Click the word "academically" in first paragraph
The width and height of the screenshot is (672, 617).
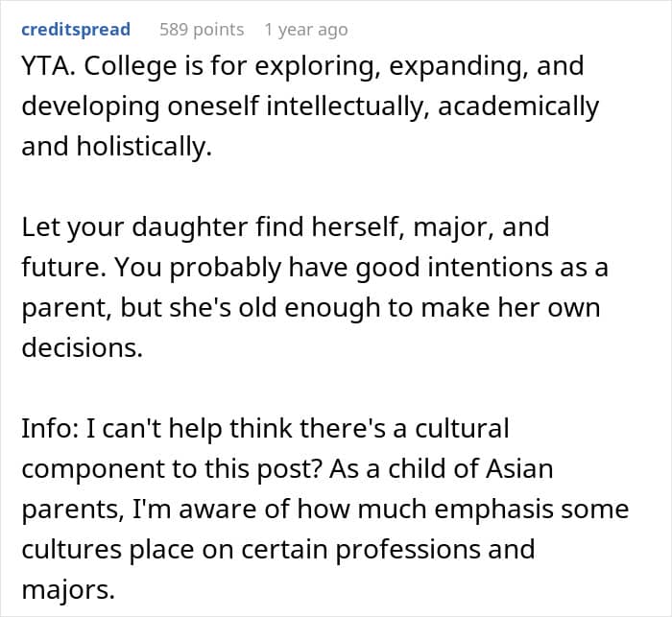click(519, 107)
